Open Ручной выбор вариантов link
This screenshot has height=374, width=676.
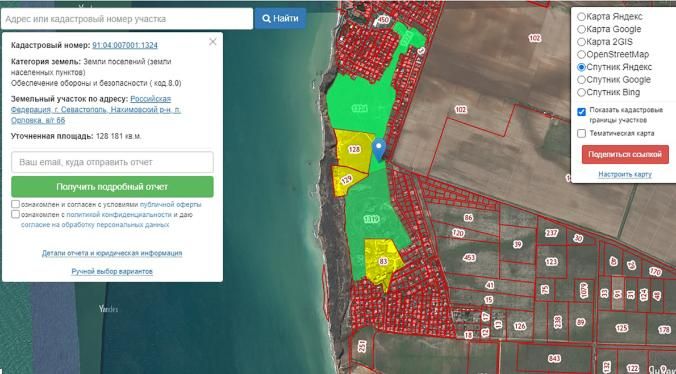[112, 271]
